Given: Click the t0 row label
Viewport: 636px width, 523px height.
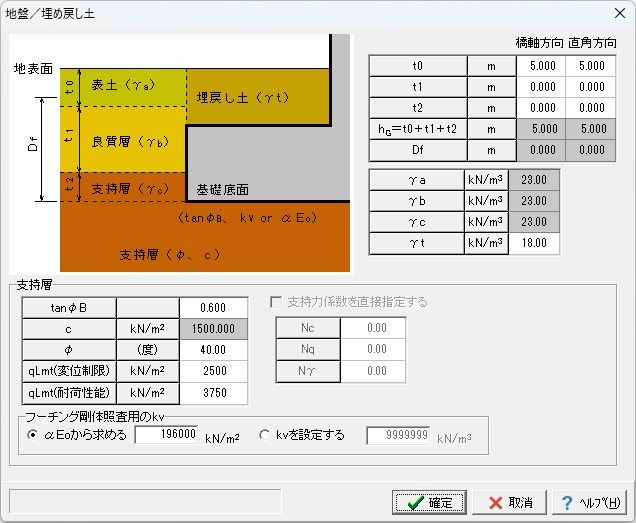Looking at the screenshot, I should (x=418, y=66).
